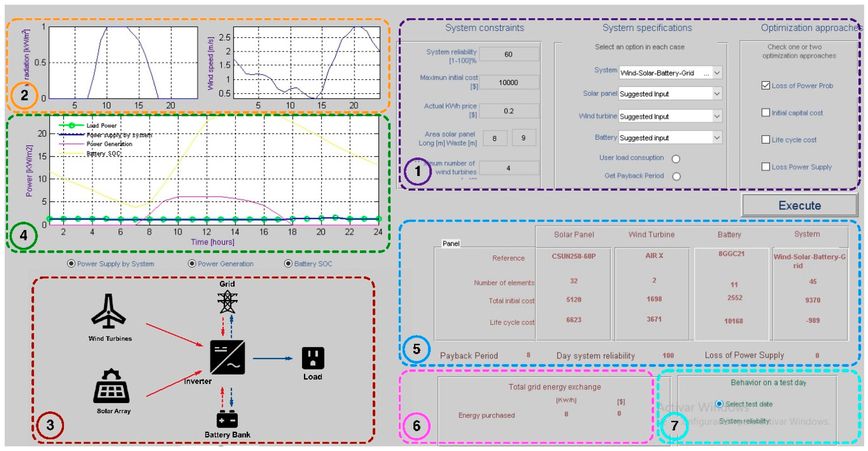Uncheck Loss of Power Prob checkbox
Image resolution: width=868 pixels, height=451 pixels.
click(766, 86)
